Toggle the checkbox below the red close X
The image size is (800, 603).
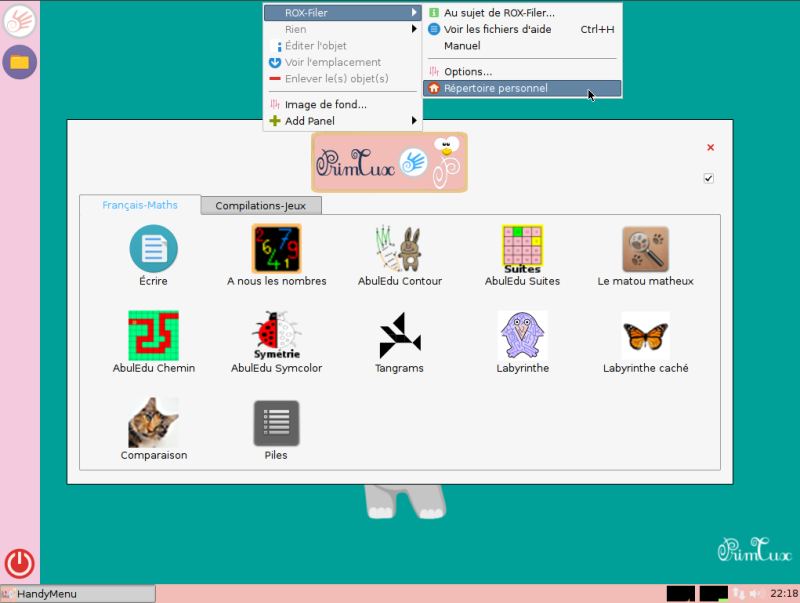708,179
